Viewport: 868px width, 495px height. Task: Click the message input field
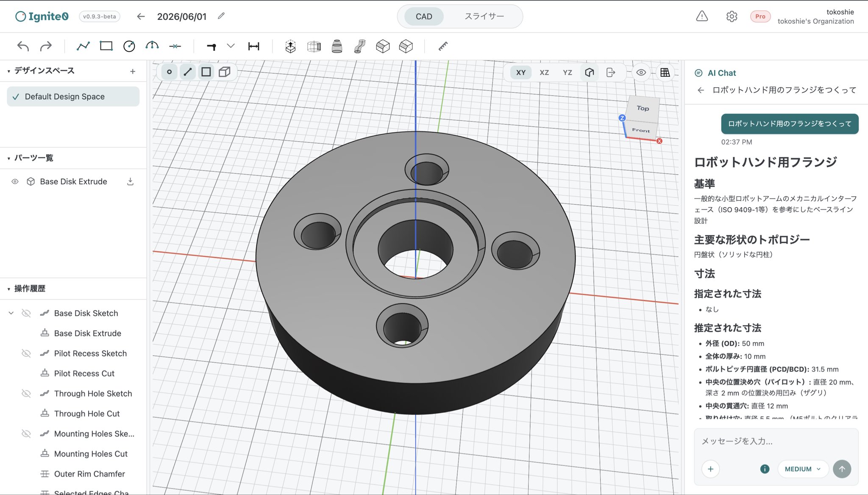776,441
